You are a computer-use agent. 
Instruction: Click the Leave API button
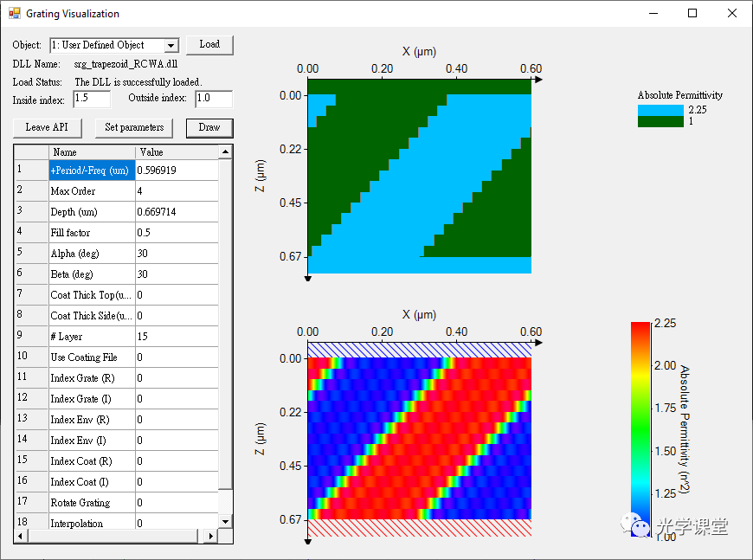47,128
